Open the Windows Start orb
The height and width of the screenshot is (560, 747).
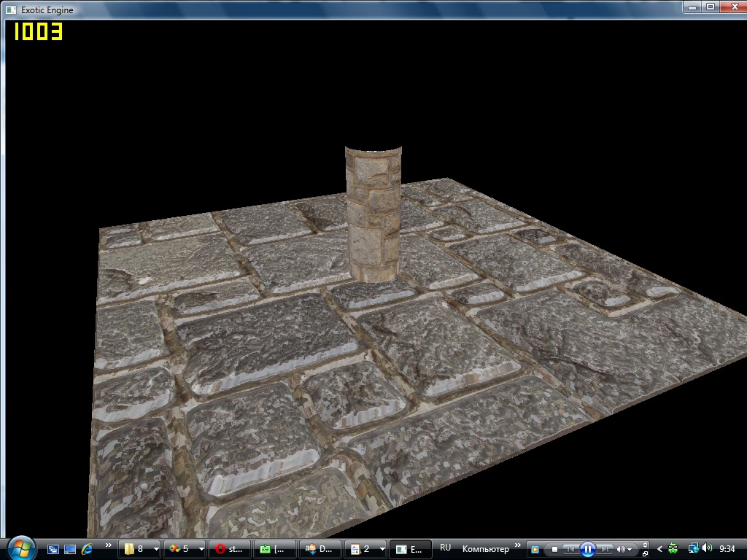pyautogui.click(x=20, y=547)
